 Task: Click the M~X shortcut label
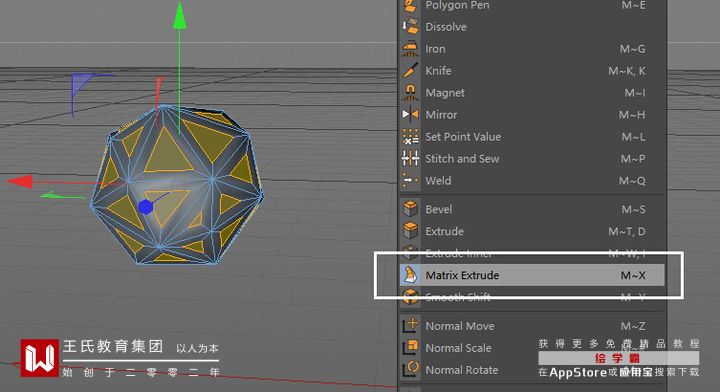pos(633,275)
